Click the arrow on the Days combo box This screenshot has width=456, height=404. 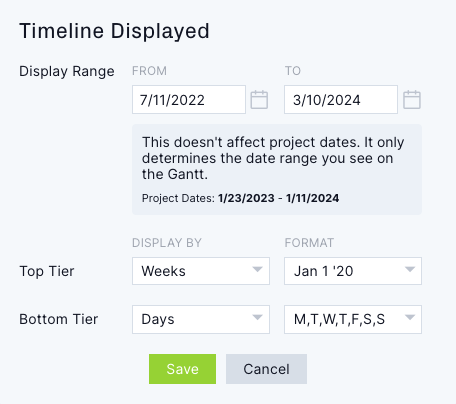(x=257, y=317)
